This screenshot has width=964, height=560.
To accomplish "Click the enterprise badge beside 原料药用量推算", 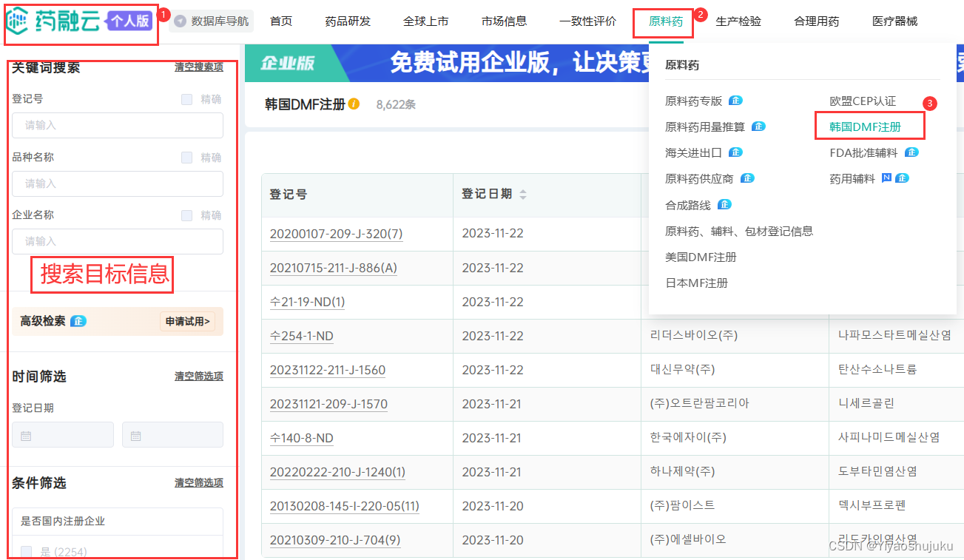I will [758, 126].
